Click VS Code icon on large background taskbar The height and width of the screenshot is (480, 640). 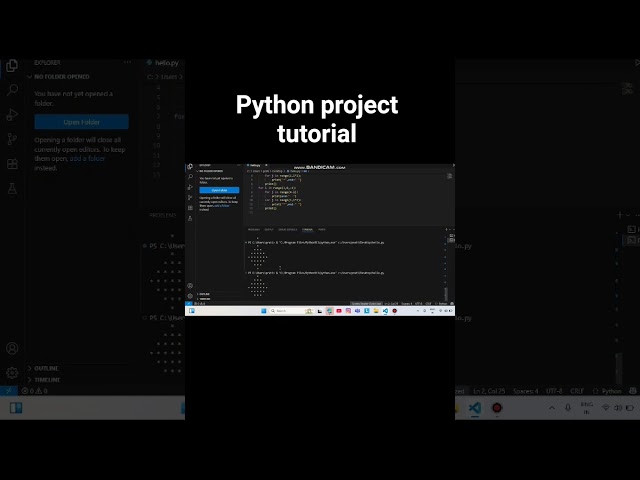point(475,408)
